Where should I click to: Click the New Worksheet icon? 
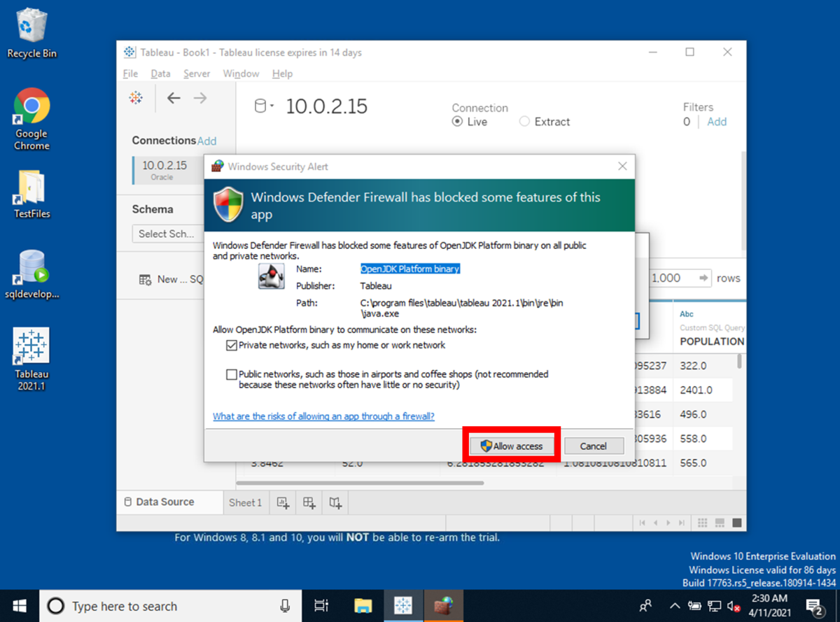pos(283,502)
